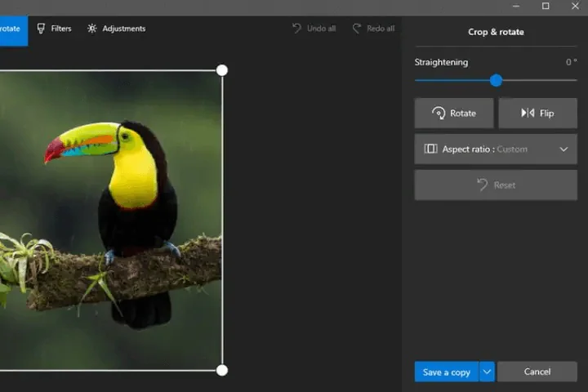588x392 pixels.
Task: Switch to the Adjustments tab
Action: coord(116,29)
